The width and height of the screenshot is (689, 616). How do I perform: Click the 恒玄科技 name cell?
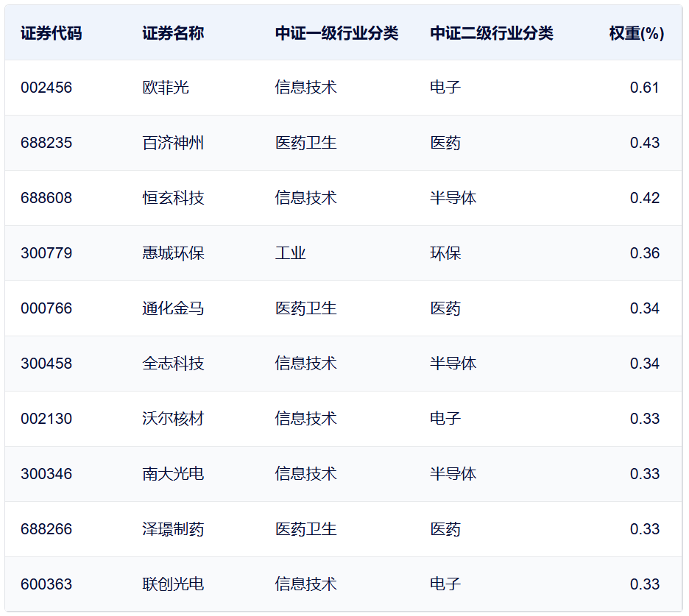point(173,198)
